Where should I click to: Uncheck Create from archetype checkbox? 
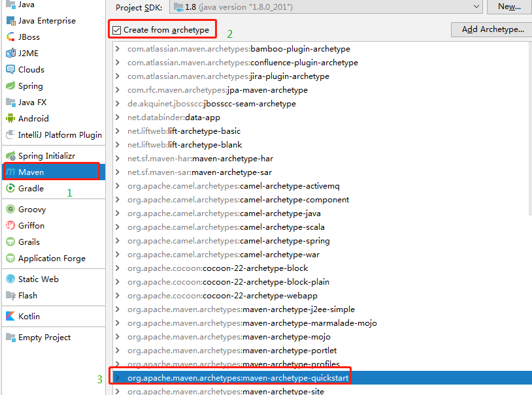tap(117, 30)
